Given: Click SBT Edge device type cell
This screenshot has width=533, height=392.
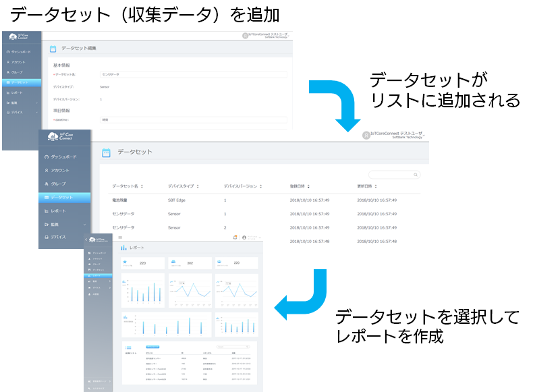Looking at the screenshot, I should (177, 200).
